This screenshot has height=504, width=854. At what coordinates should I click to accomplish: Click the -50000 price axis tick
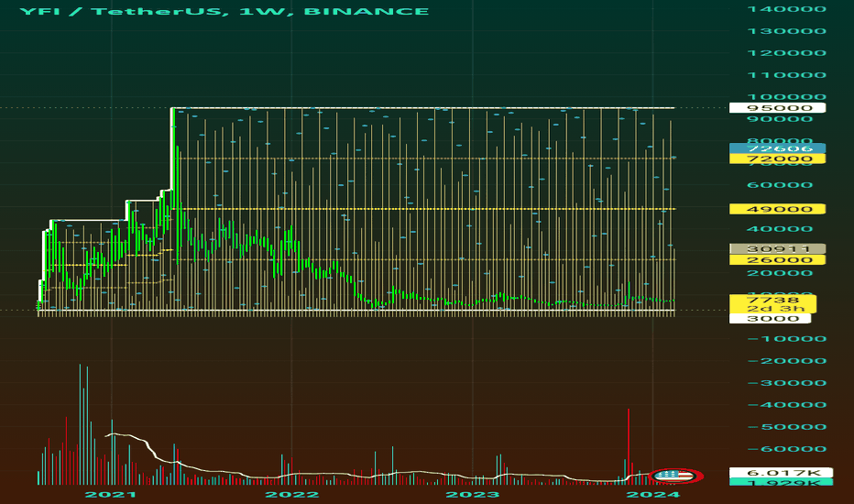pyautogui.click(x=787, y=427)
